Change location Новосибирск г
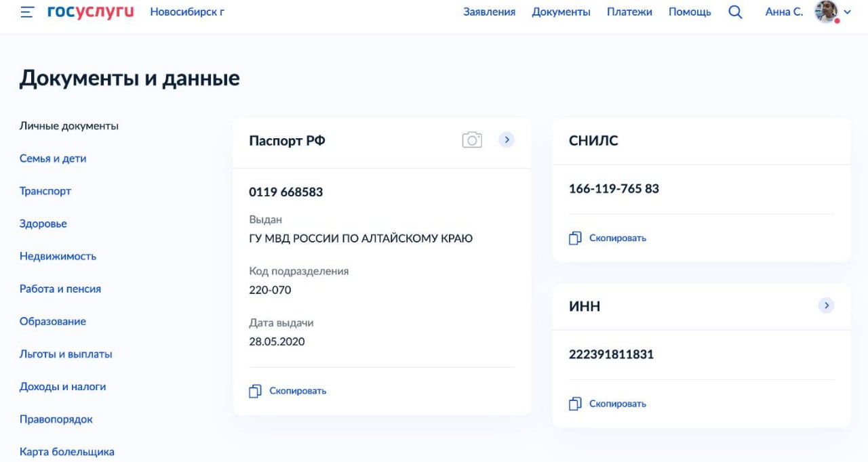Screen dimensions: 868x462 coord(187,12)
